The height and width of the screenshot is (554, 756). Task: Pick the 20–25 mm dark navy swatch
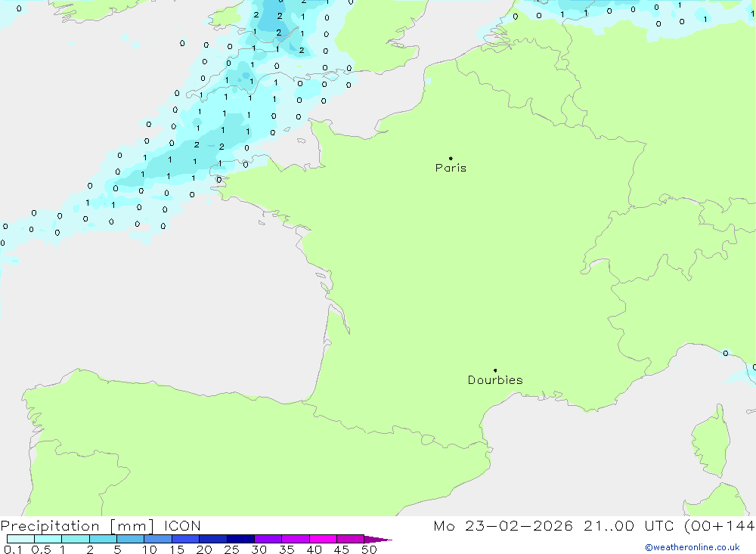coord(212,539)
